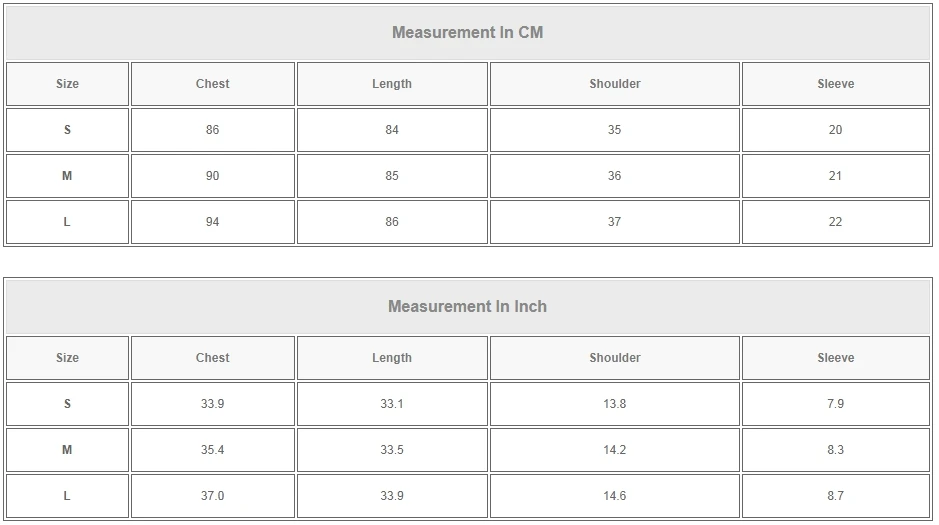Screen dimensions: 939x525
Task: Click the Shoulder header in CM table
Action: click(x=614, y=84)
